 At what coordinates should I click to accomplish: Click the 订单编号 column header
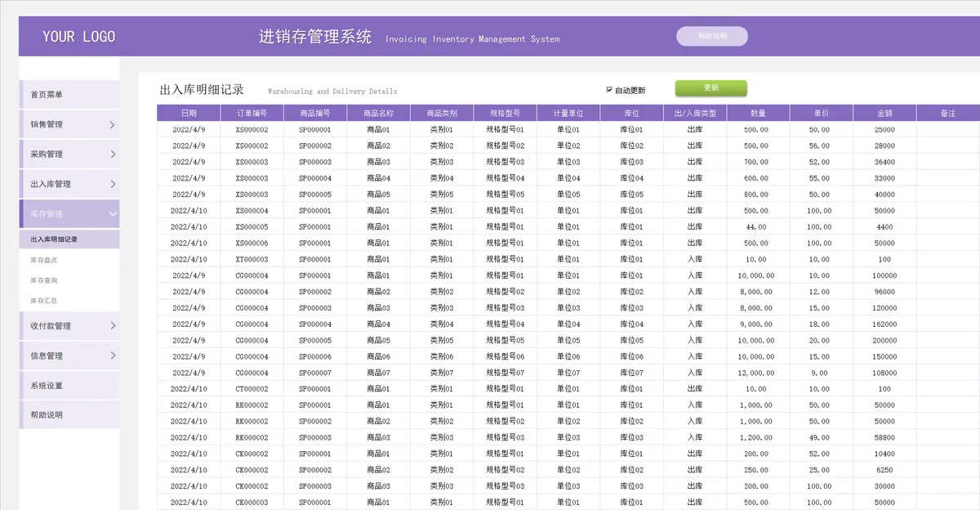(252, 113)
